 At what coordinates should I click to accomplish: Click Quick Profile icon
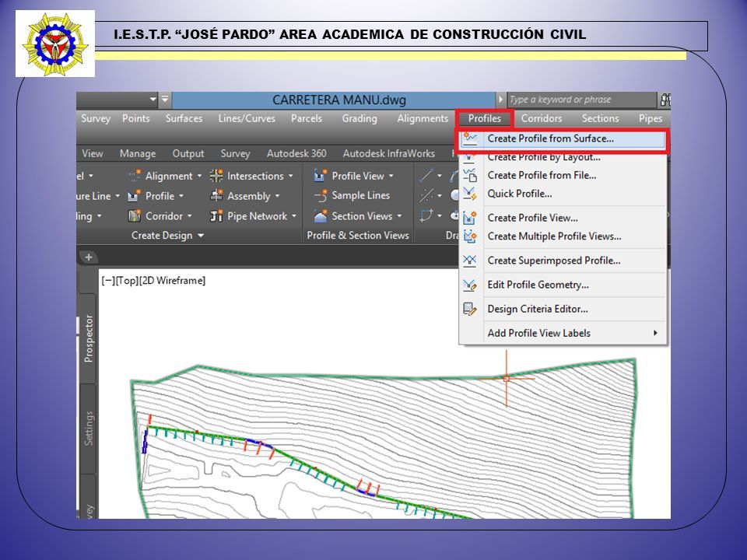coord(470,194)
